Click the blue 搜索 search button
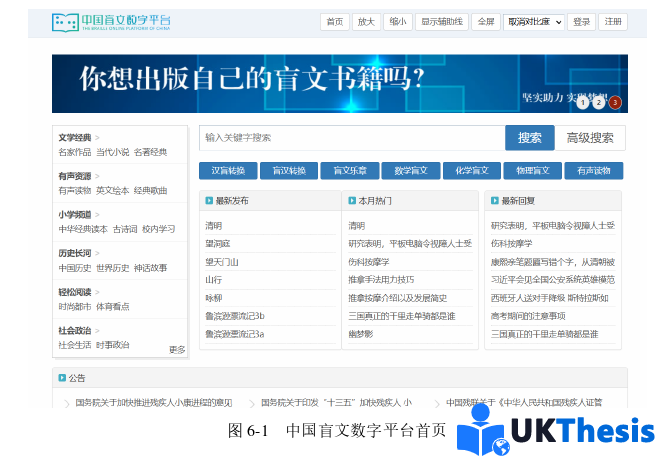 click(530, 138)
